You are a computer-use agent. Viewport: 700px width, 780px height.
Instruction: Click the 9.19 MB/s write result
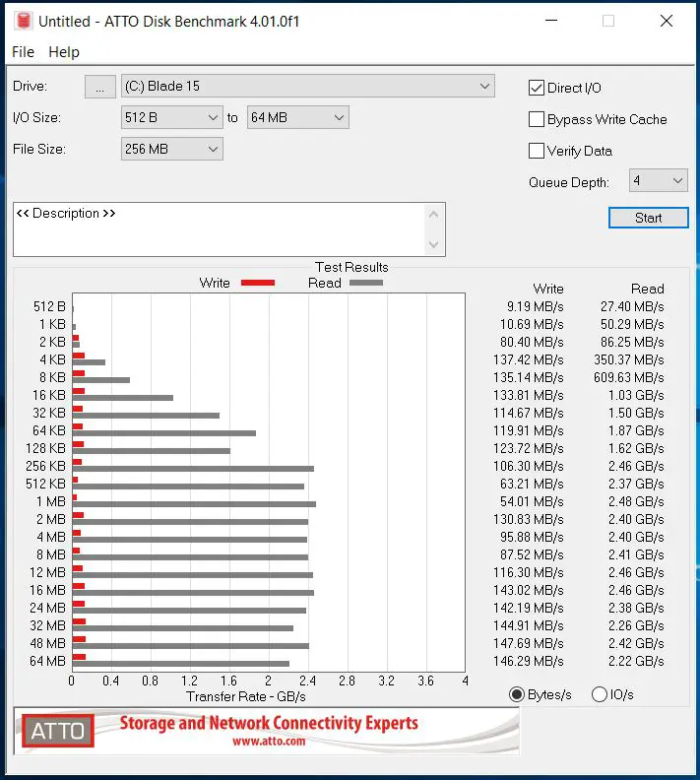tap(535, 306)
